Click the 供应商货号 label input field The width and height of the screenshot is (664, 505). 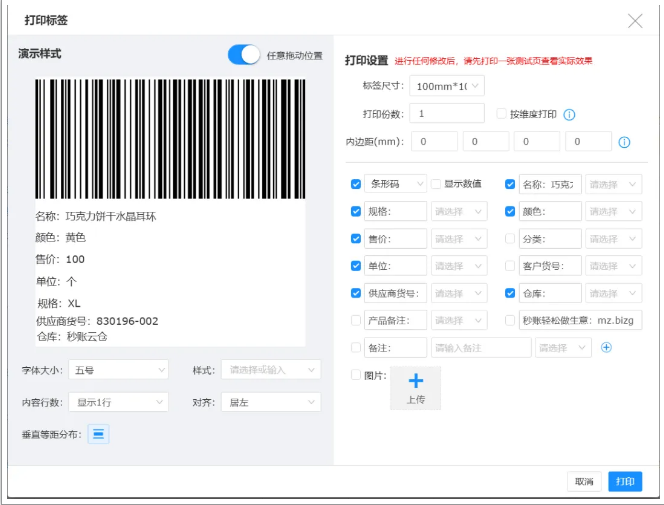[x=395, y=293]
